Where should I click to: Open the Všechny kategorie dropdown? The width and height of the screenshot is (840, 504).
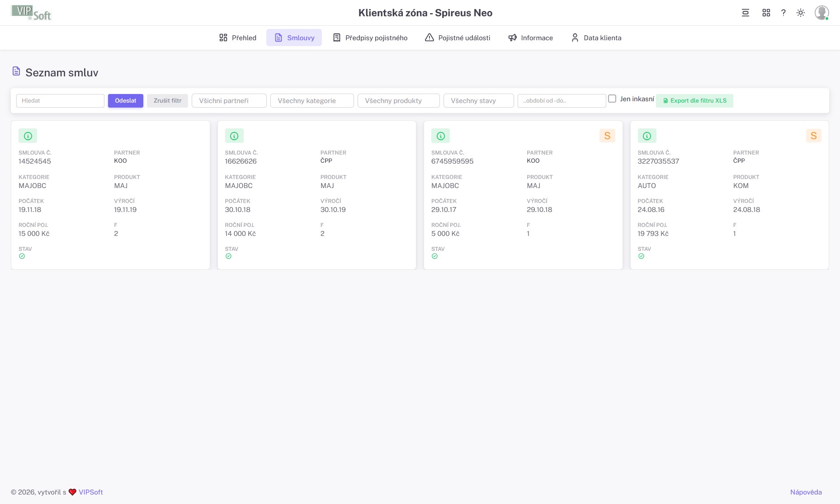tap(312, 101)
